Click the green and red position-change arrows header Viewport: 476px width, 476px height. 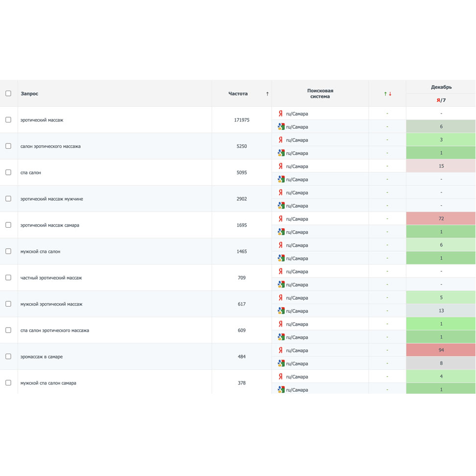[x=388, y=94]
